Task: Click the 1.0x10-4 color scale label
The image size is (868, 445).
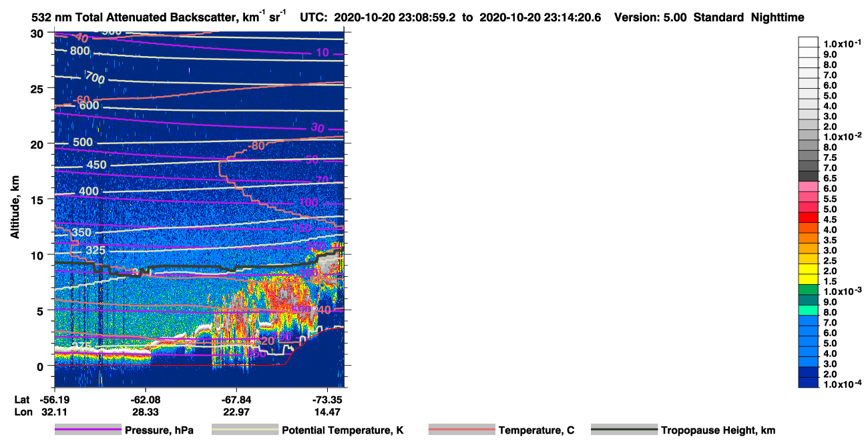Action: (x=843, y=384)
